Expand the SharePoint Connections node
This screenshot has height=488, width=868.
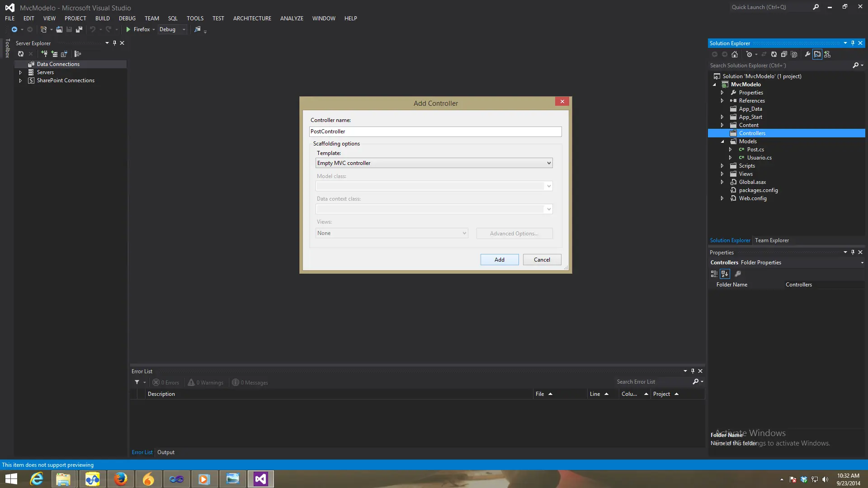click(20, 80)
